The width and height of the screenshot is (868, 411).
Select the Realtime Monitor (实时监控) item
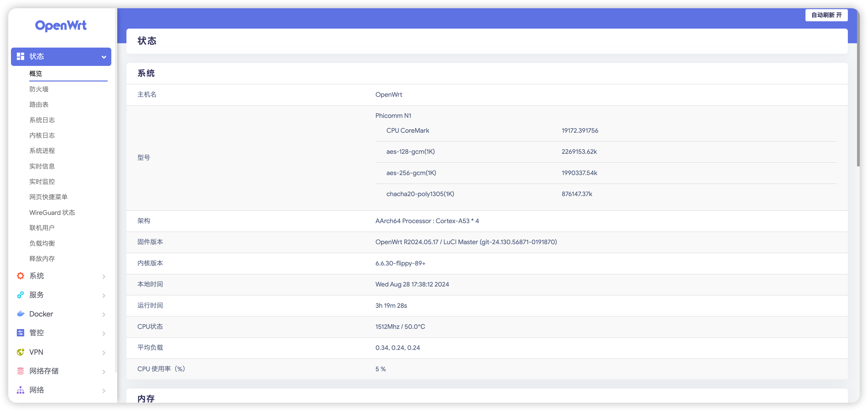[x=42, y=181]
